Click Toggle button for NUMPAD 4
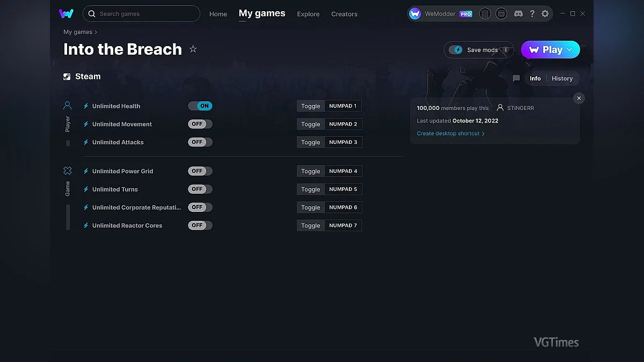 pos(311,171)
